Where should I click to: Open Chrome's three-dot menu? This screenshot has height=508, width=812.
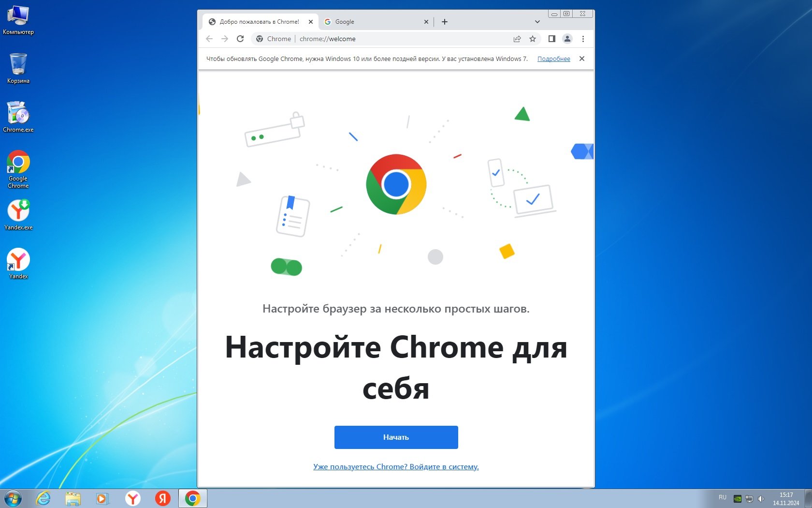tap(583, 39)
